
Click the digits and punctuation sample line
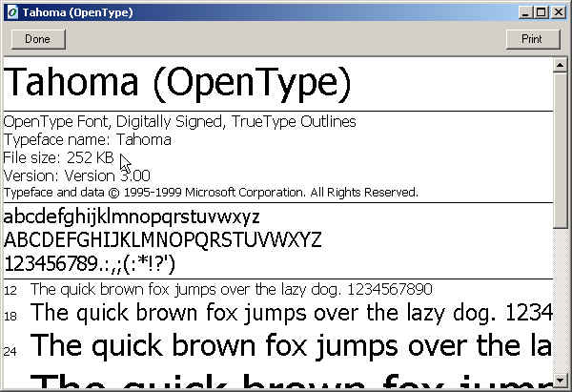coord(90,264)
